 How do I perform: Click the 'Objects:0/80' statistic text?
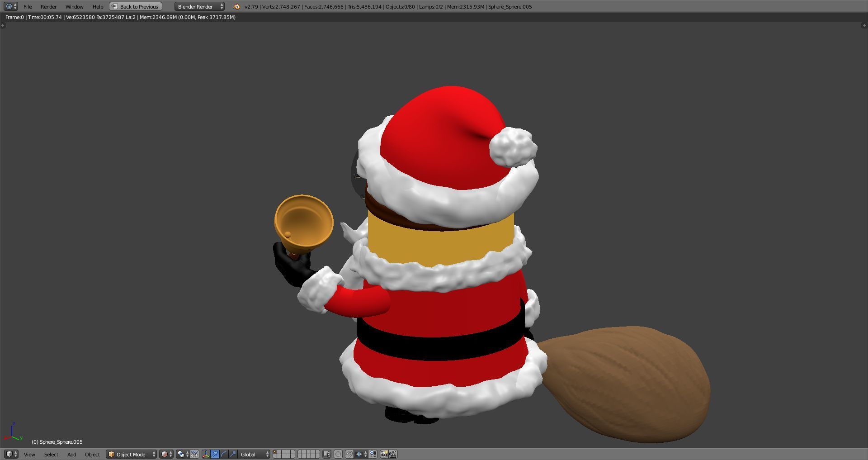[x=400, y=7]
